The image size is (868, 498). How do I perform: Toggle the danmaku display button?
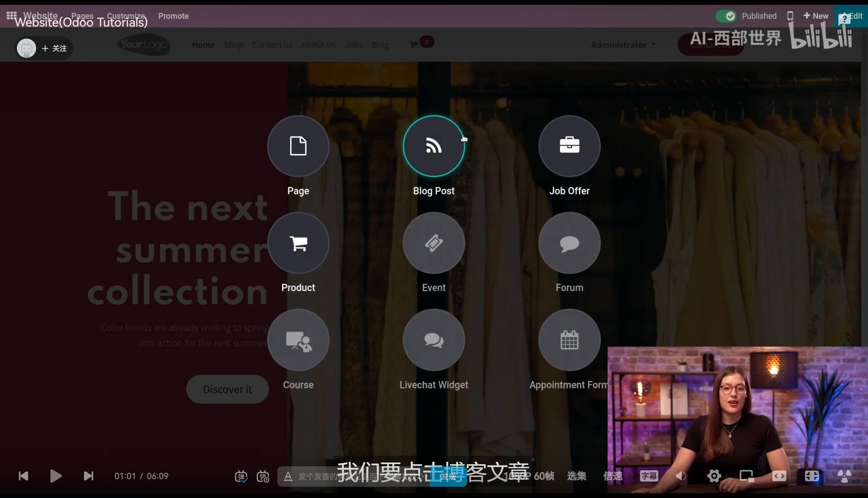coord(241,476)
